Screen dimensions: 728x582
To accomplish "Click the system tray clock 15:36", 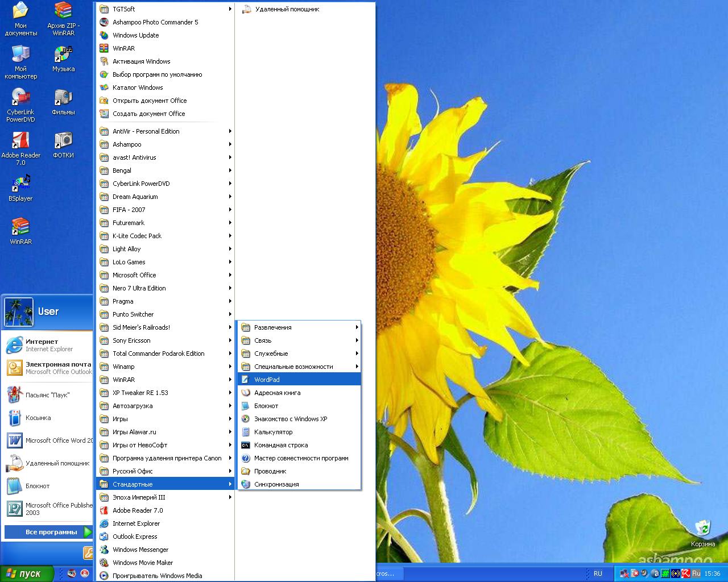I will (712, 573).
